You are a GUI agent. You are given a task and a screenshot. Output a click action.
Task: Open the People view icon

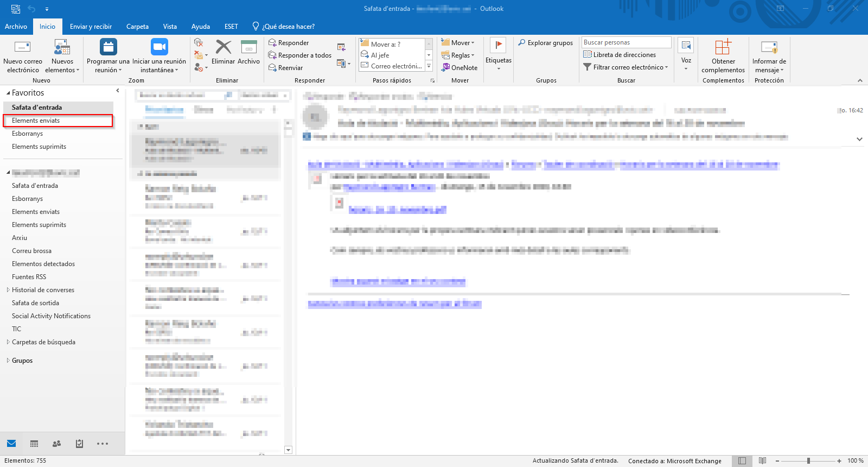(x=56, y=444)
